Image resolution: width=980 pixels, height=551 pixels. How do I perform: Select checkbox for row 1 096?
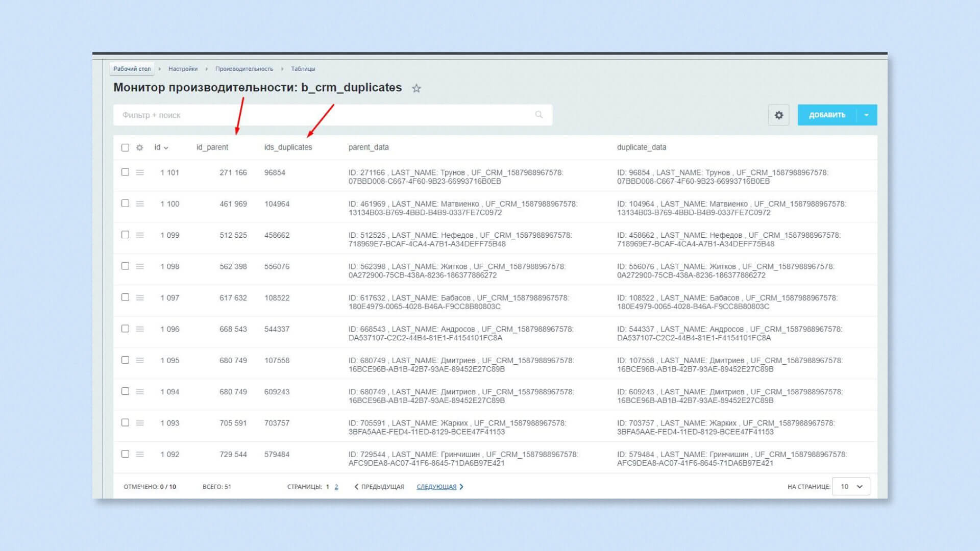coord(125,329)
